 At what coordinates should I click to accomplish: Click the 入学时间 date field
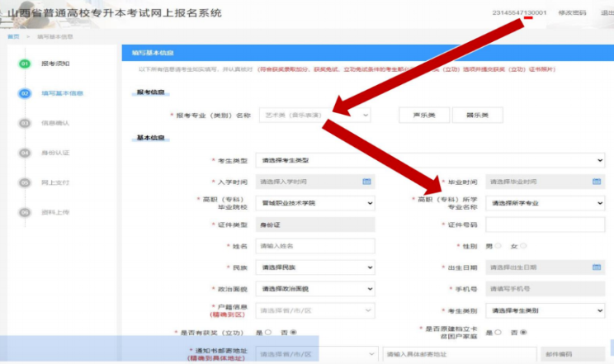click(x=315, y=182)
